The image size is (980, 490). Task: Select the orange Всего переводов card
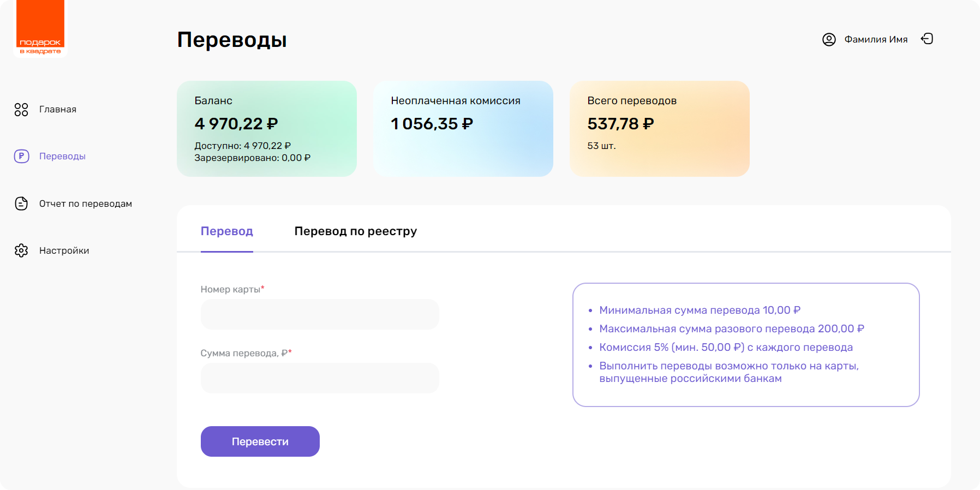[x=660, y=129]
